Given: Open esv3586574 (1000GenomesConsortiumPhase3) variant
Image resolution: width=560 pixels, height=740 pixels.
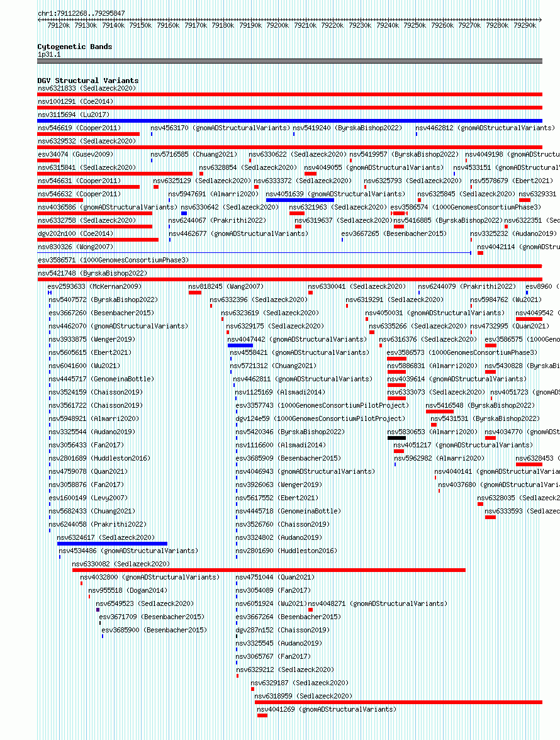Looking at the screenshot, I should (466, 207).
